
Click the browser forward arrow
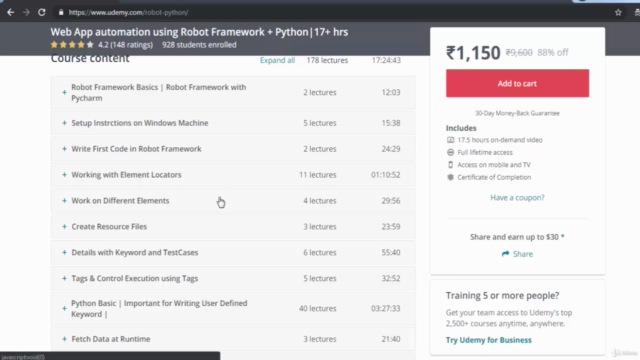[26, 13]
